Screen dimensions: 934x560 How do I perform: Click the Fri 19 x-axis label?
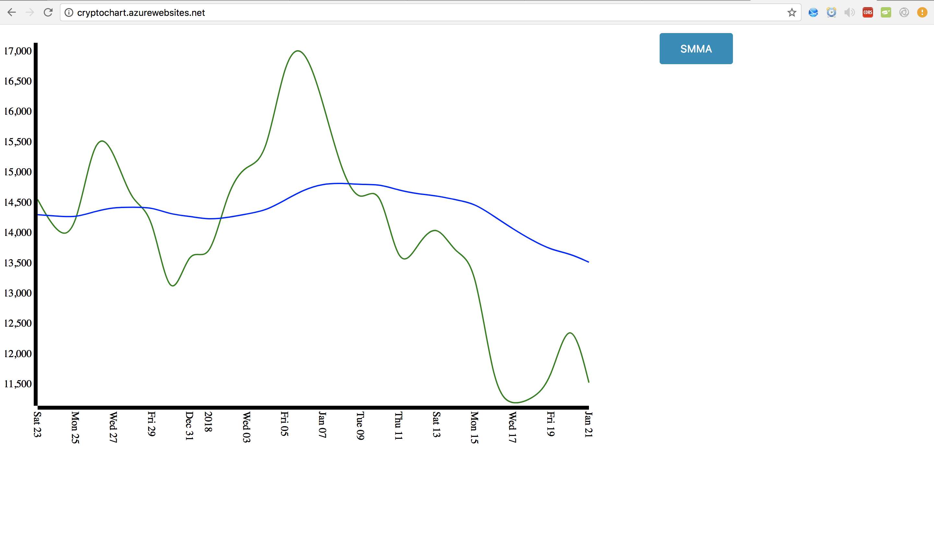pyautogui.click(x=550, y=424)
